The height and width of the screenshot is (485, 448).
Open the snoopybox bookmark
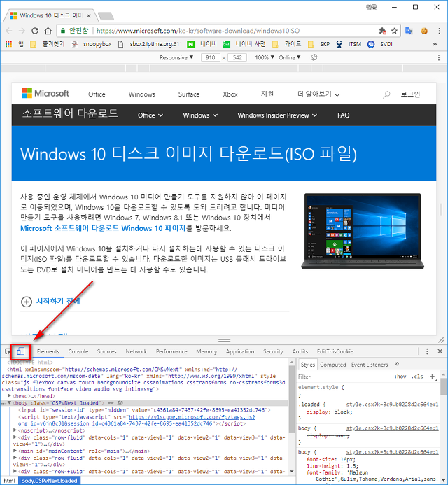tap(91, 44)
